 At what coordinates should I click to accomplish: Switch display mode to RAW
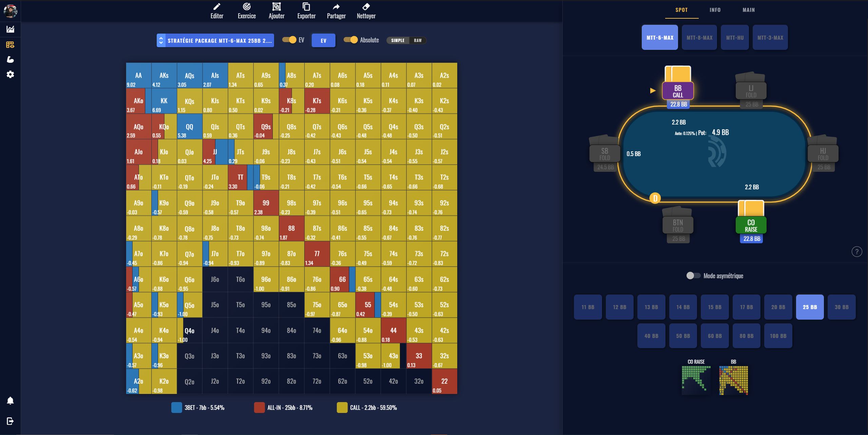pos(418,40)
